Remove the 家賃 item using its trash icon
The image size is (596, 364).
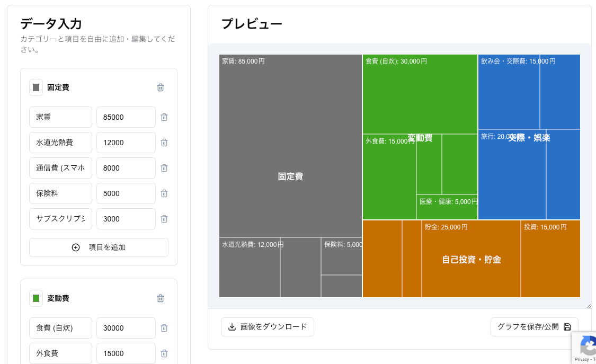click(164, 117)
